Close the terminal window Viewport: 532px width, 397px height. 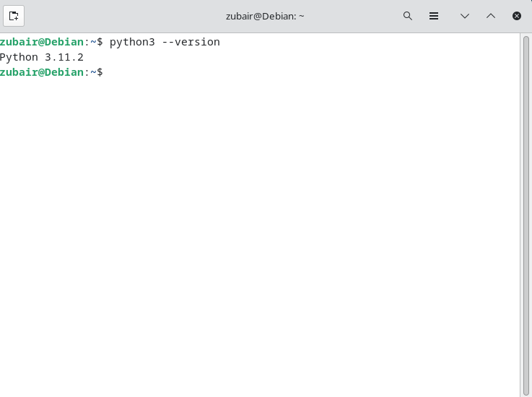tap(517, 16)
